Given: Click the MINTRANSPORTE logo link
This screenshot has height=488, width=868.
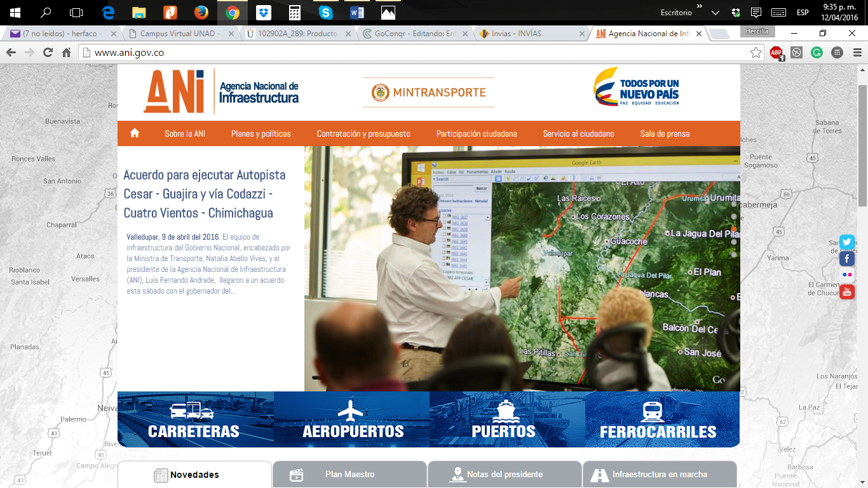Looking at the screenshot, I should pos(428,92).
